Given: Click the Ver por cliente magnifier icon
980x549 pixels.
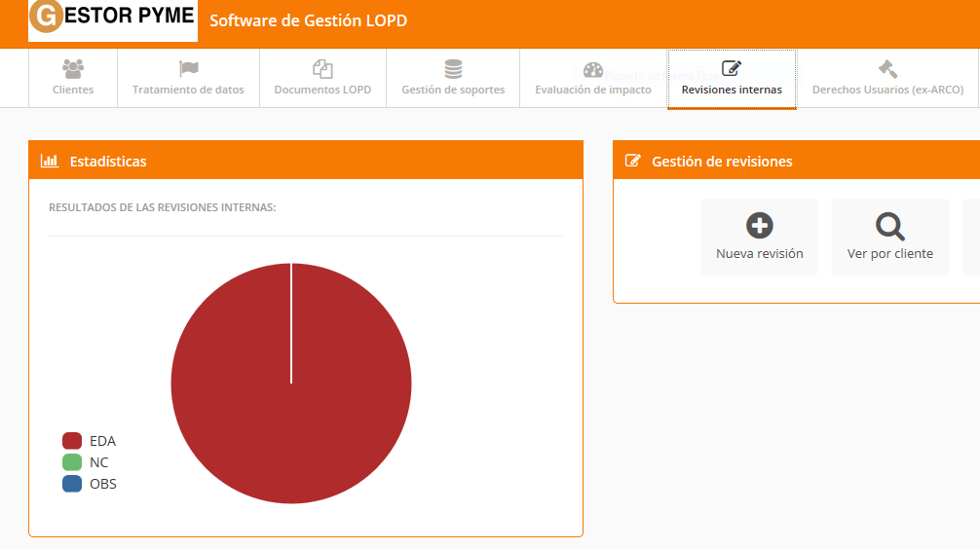Looking at the screenshot, I should [x=890, y=226].
